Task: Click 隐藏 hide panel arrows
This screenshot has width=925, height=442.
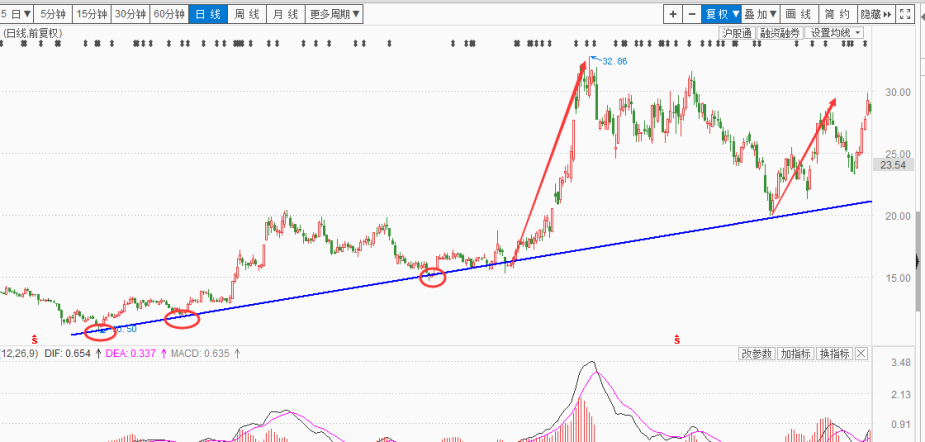Action: click(876, 14)
